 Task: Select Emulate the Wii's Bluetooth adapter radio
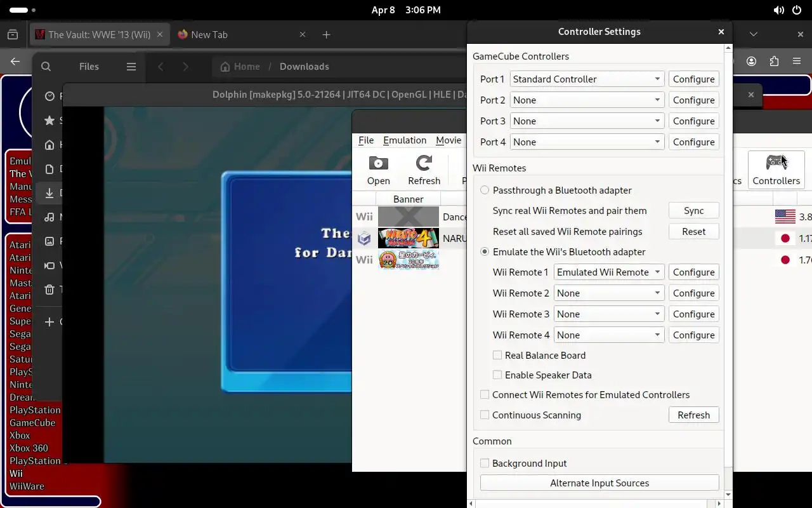tap(485, 251)
